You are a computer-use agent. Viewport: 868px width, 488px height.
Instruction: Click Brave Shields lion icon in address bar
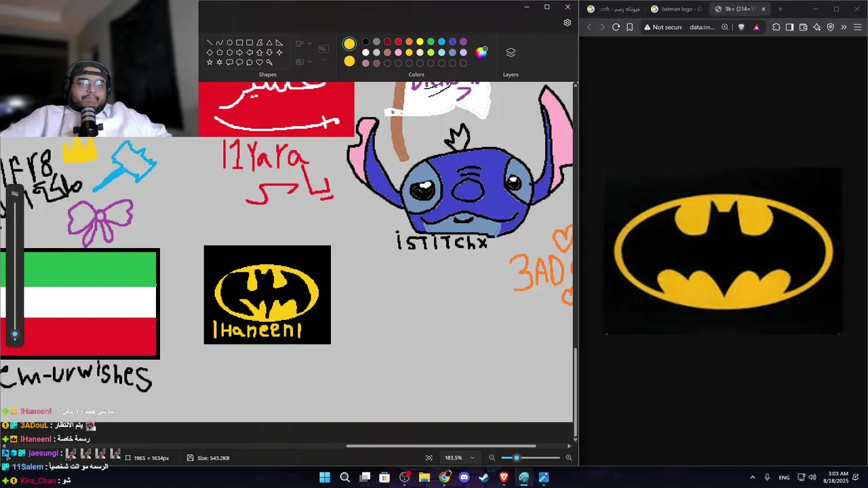[x=741, y=27]
